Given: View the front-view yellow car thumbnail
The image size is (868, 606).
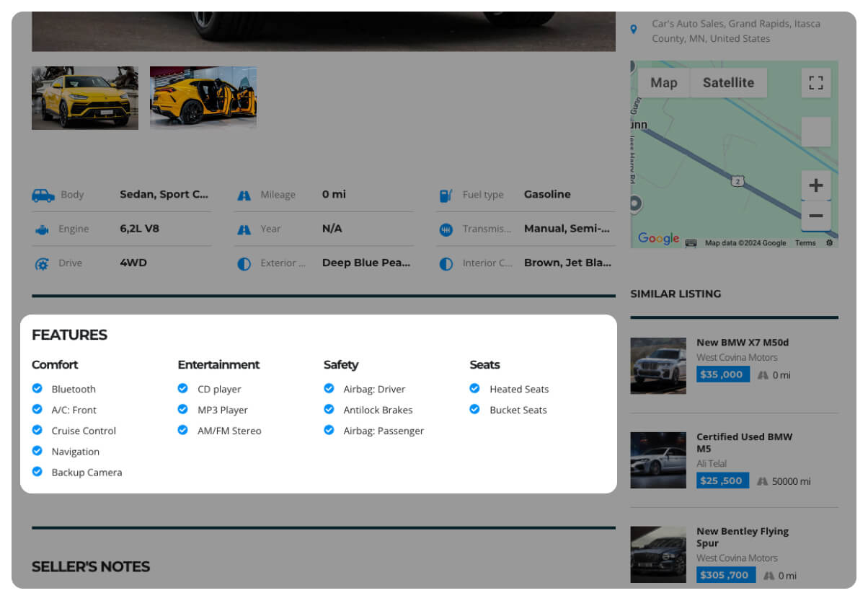Looking at the screenshot, I should click(x=85, y=98).
